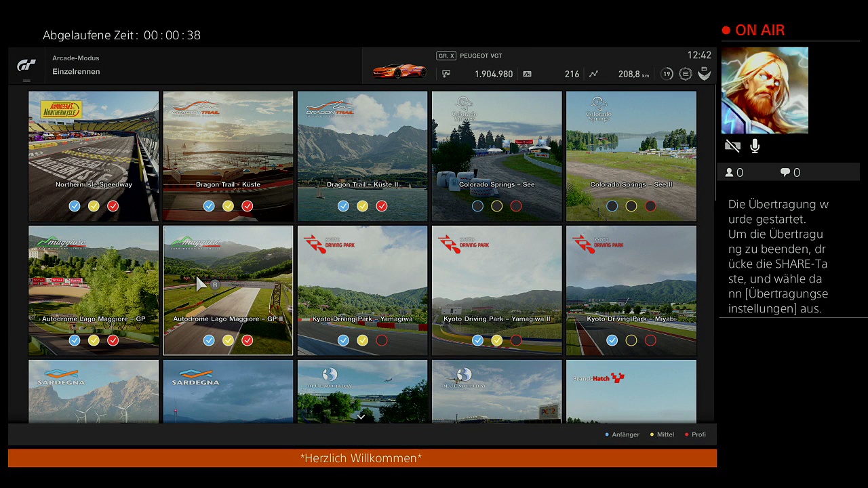The image size is (868, 488).
Task: Click the yellow Mittel circle on Colorado Springs See II
Action: (631, 206)
